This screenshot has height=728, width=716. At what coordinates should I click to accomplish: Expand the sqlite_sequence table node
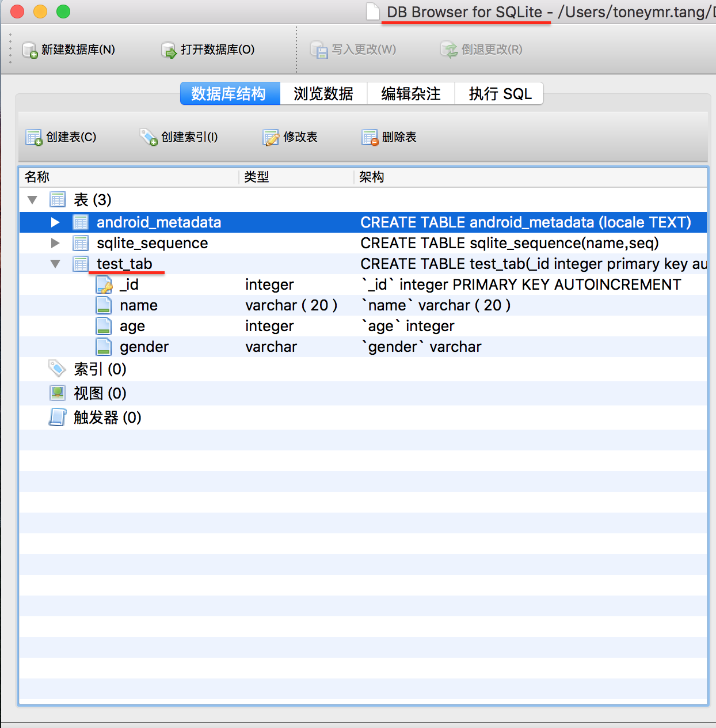pos(55,242)
